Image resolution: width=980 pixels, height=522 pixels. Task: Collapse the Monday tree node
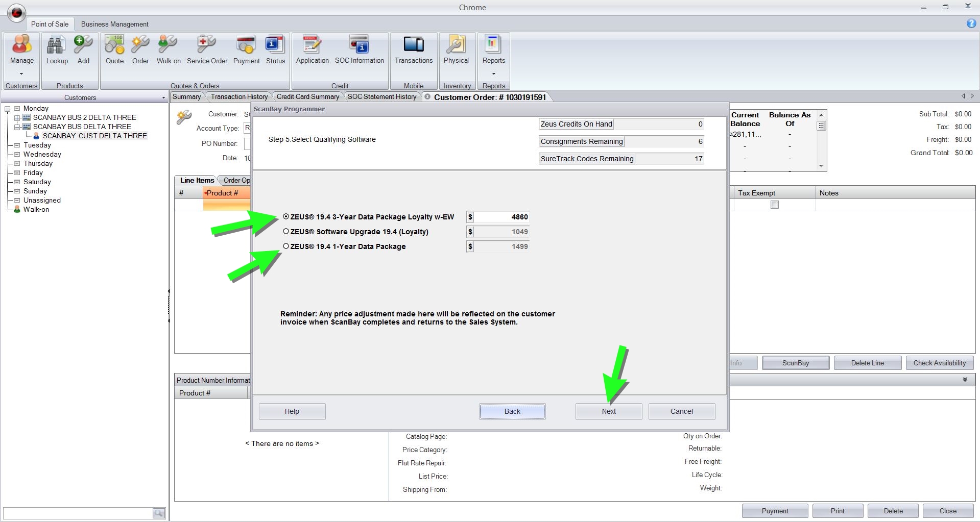pos(8,108)
